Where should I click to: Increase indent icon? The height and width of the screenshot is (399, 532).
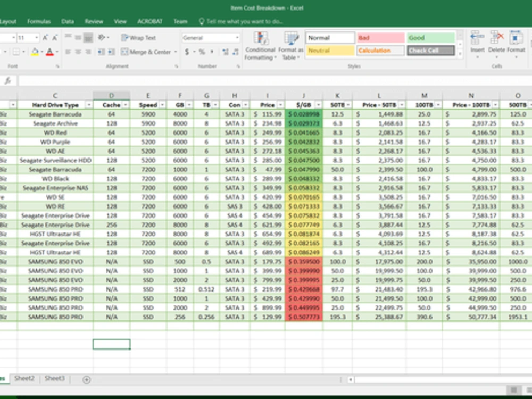(x=111, y=52)
